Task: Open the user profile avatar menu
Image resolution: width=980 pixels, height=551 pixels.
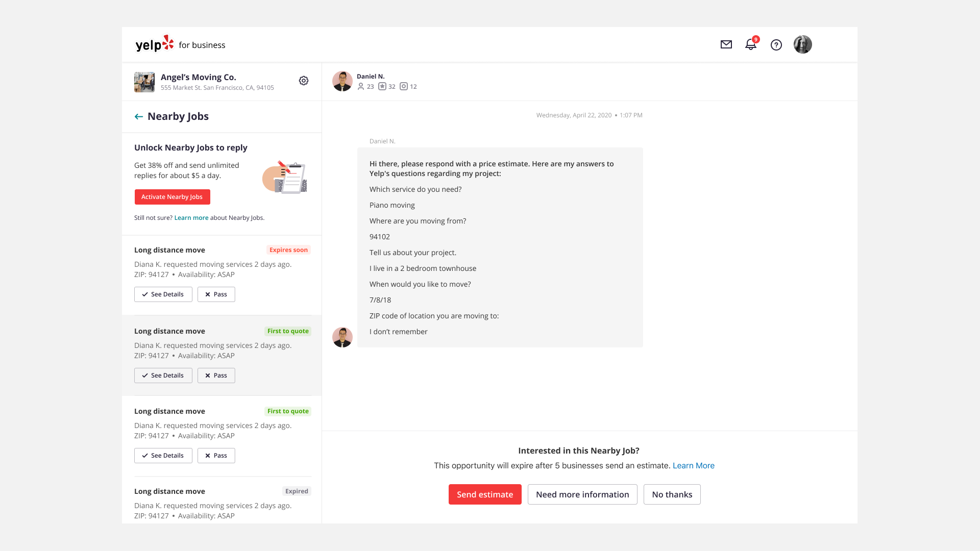Action: coord(802,45)
